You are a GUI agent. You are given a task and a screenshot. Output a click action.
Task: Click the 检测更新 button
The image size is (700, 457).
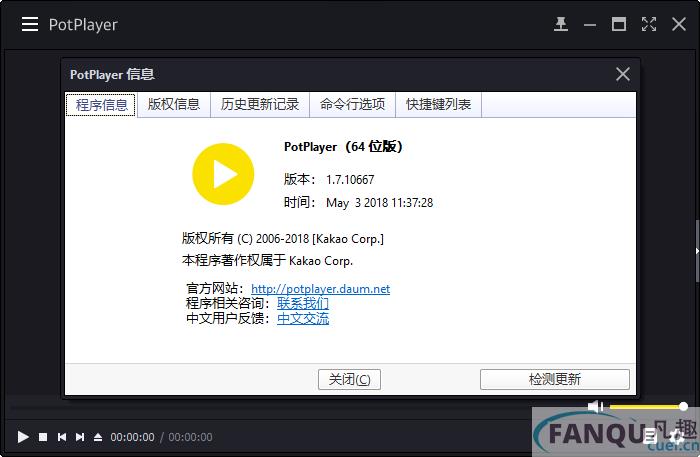tap(554, 379)
